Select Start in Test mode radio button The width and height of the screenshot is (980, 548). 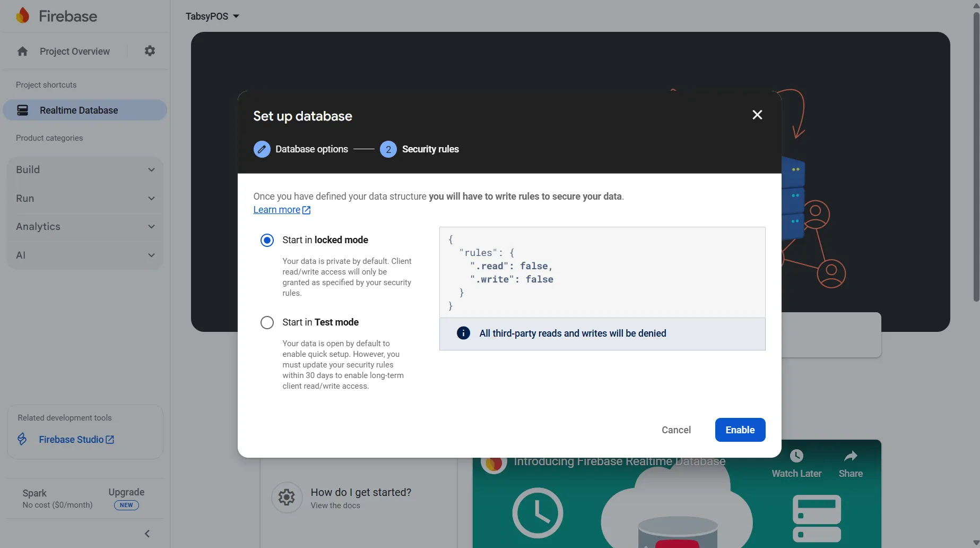point(267,322)
